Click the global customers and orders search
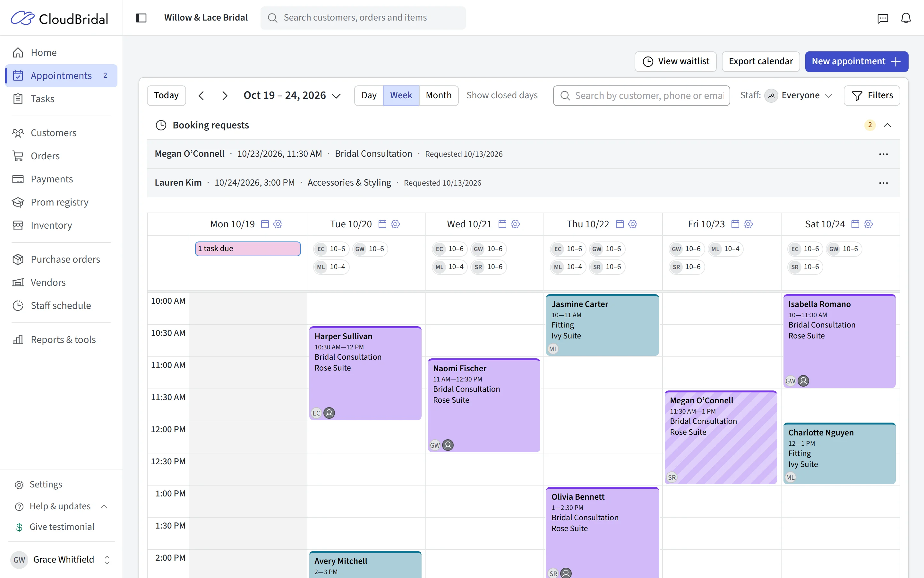924x578 pixels. (363, 18)
